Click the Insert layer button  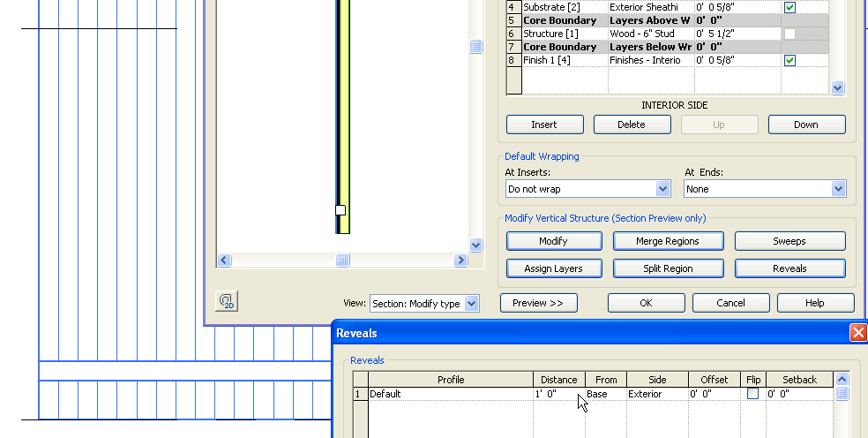pos(545,125)
